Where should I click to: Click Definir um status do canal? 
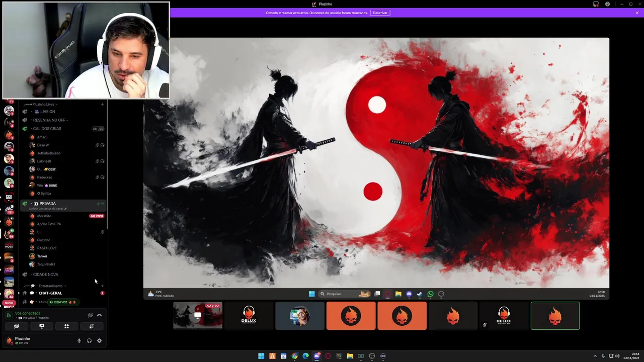pyautogui.click(x=48, y=208)
